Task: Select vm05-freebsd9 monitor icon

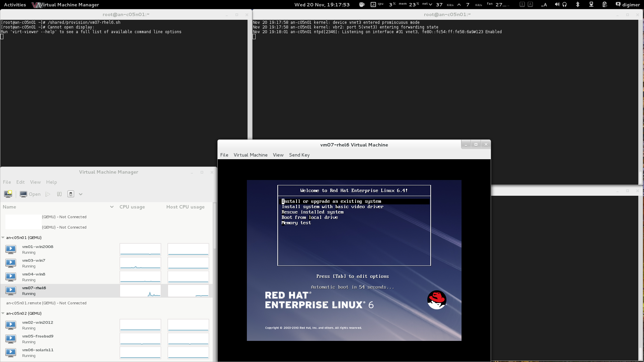Action: [11, 339]
